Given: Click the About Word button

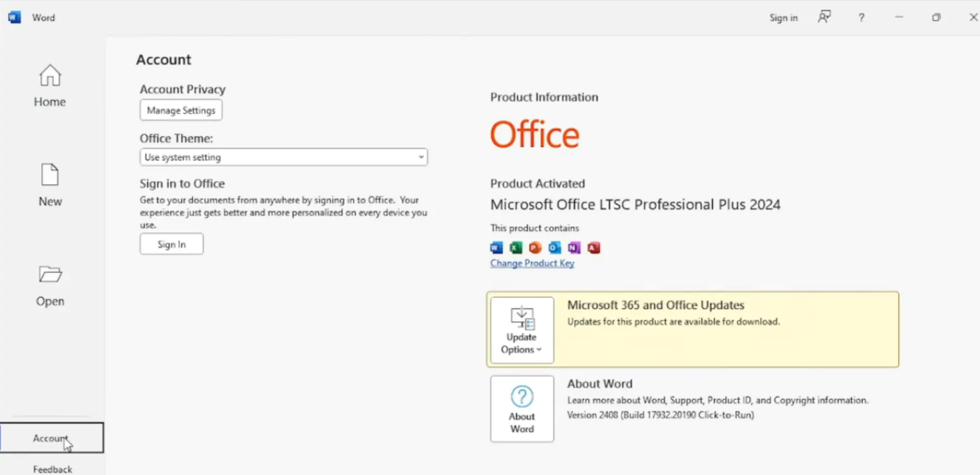Looking at the screenshot, I should [x=522, y=409].
